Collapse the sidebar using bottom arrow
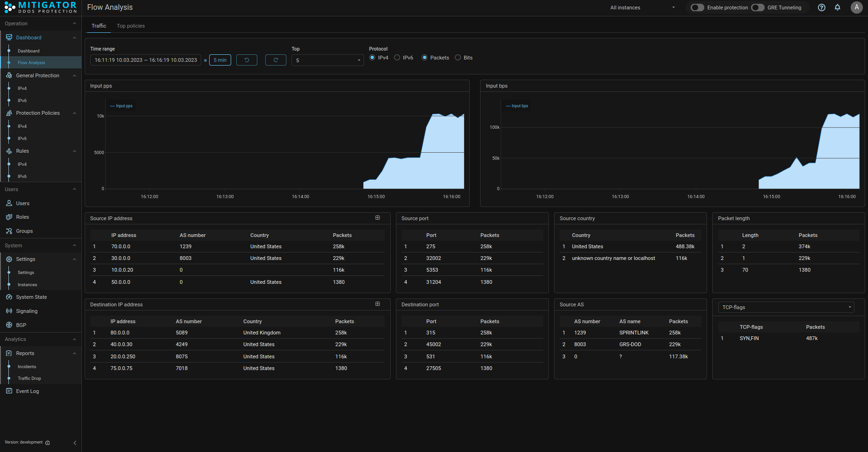 click(75, 443)
